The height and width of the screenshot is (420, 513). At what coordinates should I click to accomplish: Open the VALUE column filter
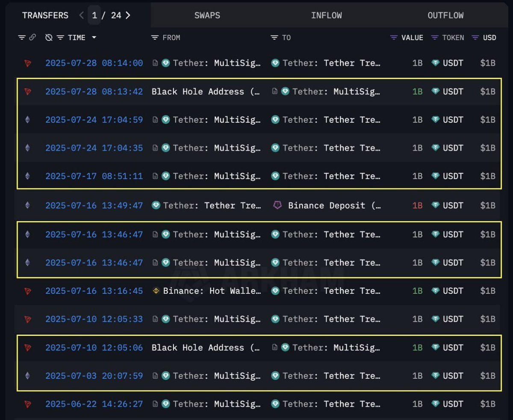tap(394, 38)
